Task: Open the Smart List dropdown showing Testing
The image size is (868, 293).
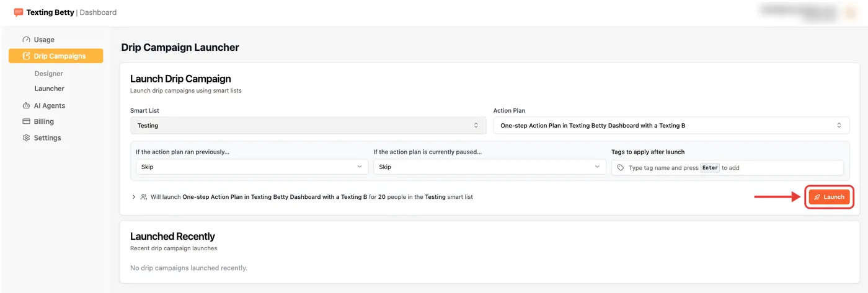Action: (x=308, y=125)
